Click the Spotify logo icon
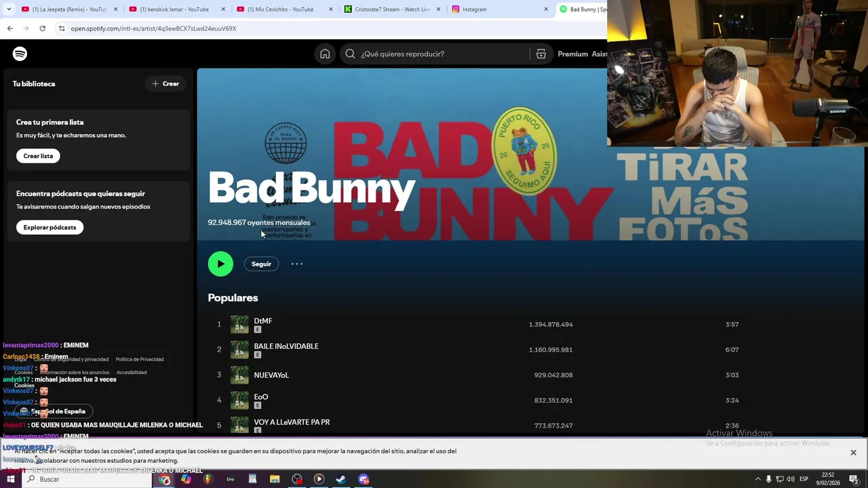Screen dimensions: 868x488 click(20, 54)
